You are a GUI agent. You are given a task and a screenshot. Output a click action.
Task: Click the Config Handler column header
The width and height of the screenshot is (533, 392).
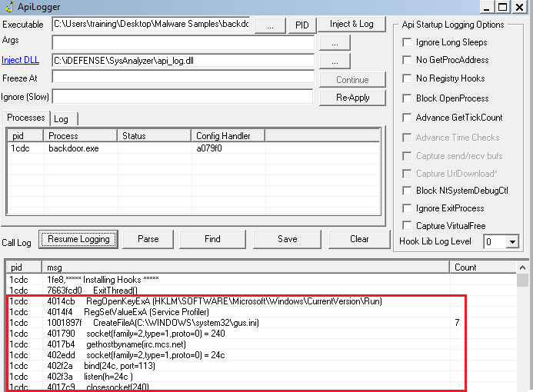click(x=228, y=136)
